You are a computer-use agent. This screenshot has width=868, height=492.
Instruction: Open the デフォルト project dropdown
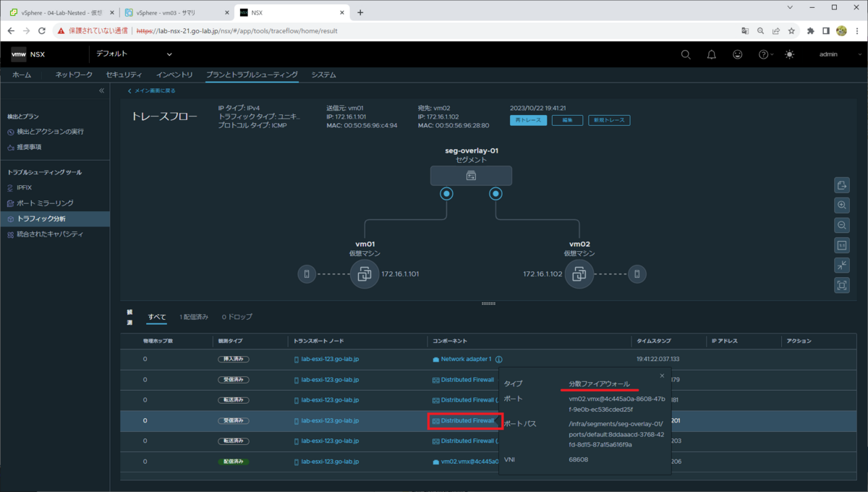tap(135, 54)
